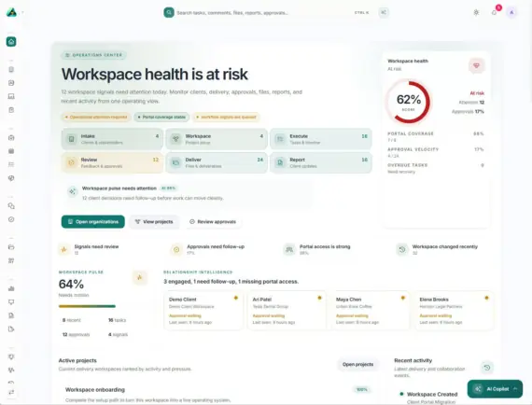
Task: Toggle the light/dark theme sun icon
Action: pyautogui.click(x=476, y=12)
